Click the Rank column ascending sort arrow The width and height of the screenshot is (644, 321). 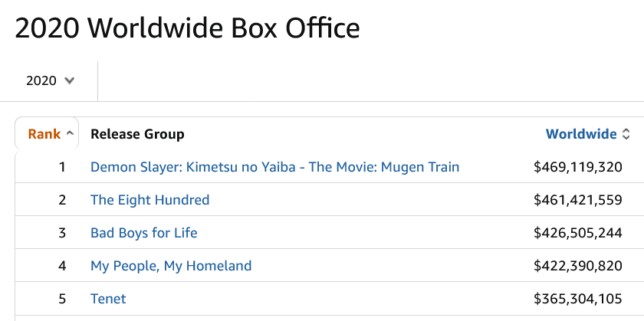click(x=70, y=134)
